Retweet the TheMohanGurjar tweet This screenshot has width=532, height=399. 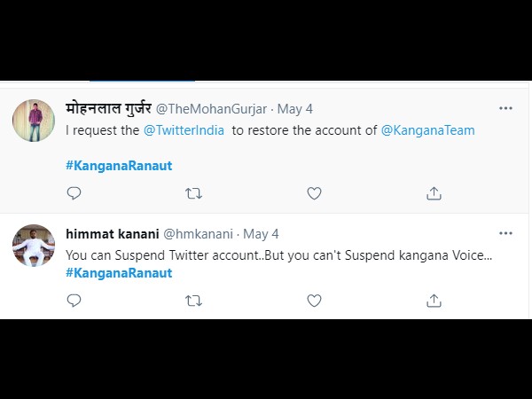pos(193,192)
